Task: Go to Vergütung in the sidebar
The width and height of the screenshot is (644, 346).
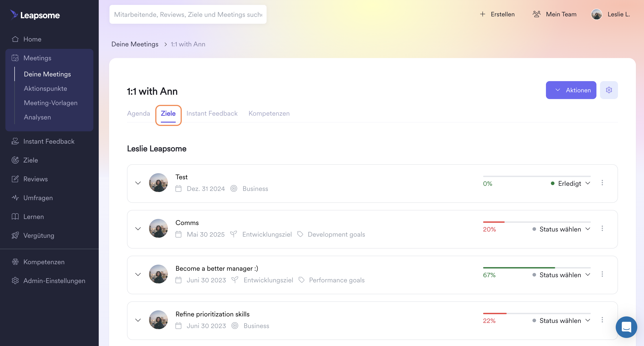Action: click(x=39, y=235)
